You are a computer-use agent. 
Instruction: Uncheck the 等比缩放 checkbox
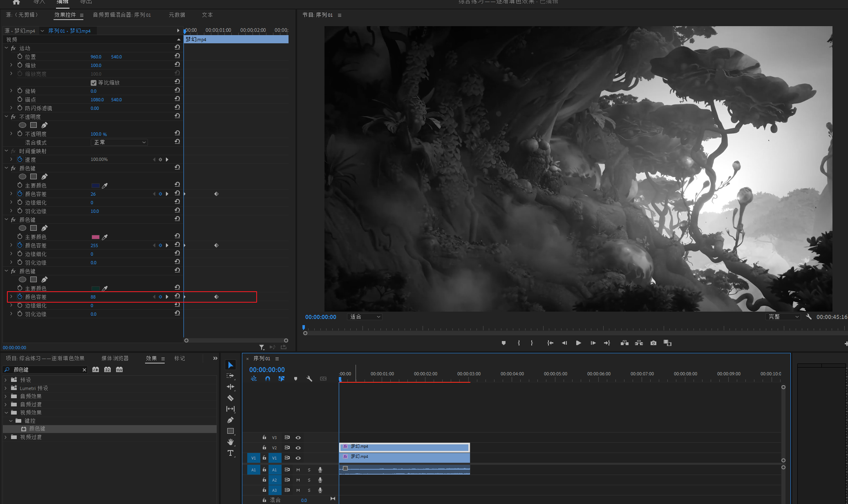click(94, 83)
